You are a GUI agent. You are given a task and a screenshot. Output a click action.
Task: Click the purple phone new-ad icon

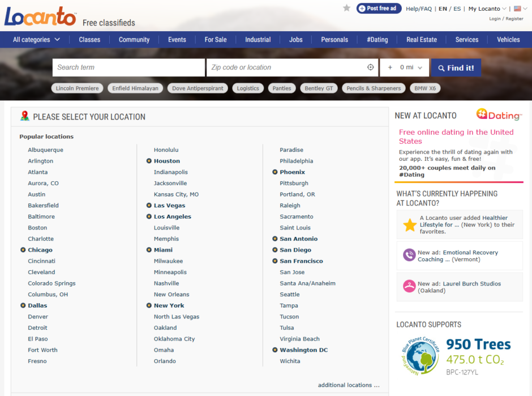pyautogui.click(x=409, y=255)
